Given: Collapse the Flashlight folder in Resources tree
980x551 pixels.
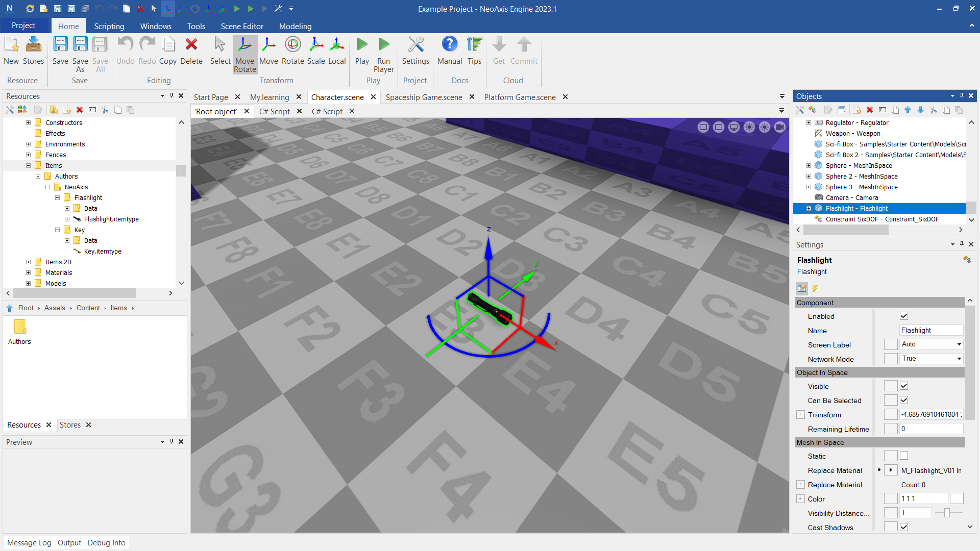Looking at the screenshot, I should (x=58, y=198).
